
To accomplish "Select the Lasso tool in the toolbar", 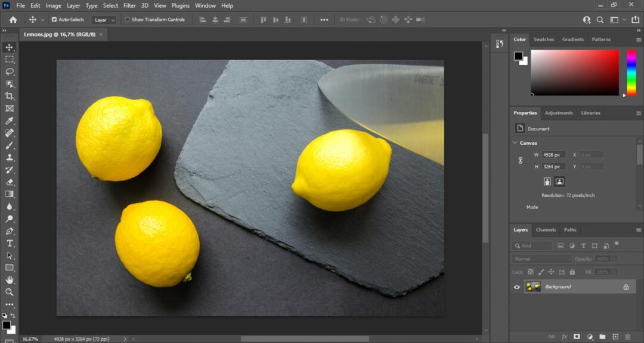I will [x=9, y=71].
